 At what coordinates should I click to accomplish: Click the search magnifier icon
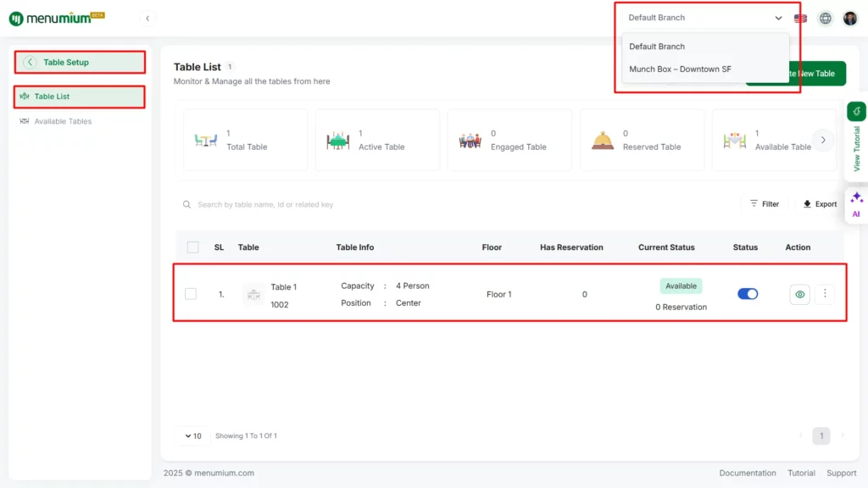pos(187,205)
